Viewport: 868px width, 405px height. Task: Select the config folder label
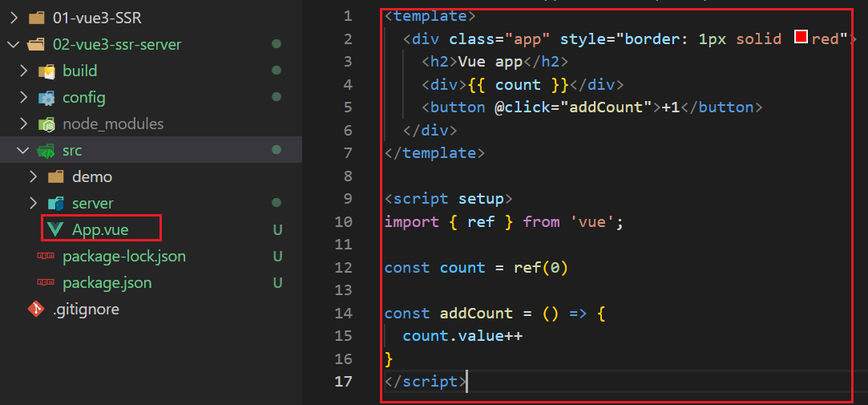coord(83,98)
